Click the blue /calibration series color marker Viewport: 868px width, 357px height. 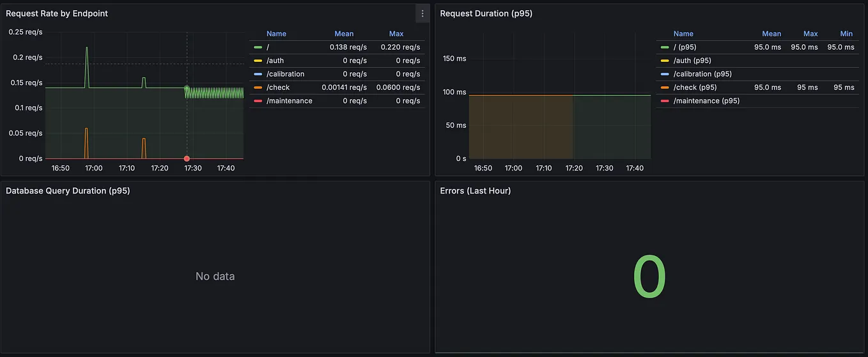[258, 74]
